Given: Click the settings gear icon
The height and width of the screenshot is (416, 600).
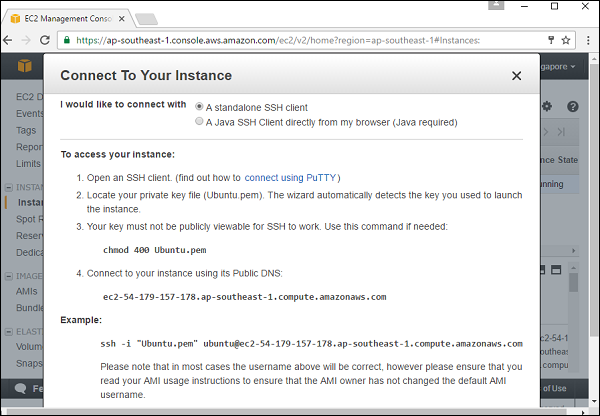Looking at the screenshot, I should click(x=547, y=106).
